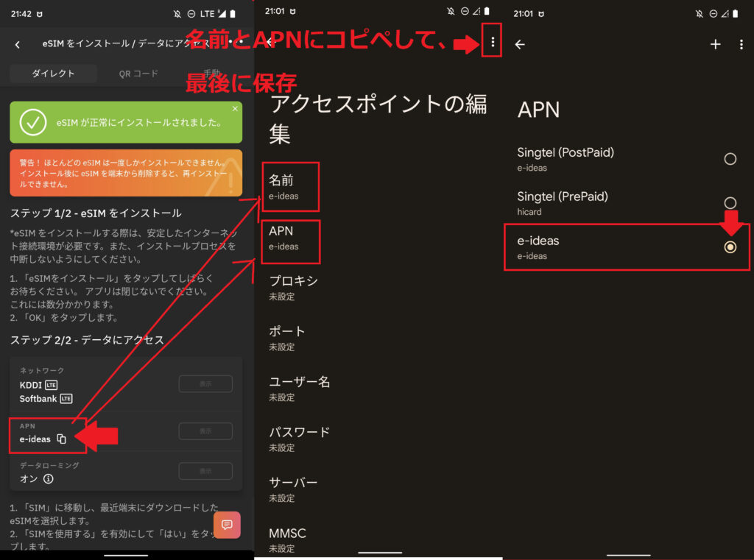Dismiss the green eSIM installed banner
Screen dimensions: 754x560
pos(235,109)
